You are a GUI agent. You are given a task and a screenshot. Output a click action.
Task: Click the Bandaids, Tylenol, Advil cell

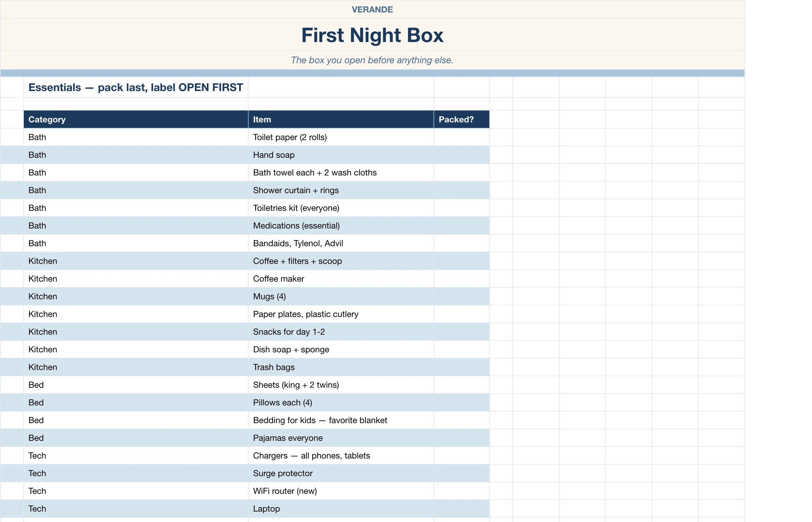(341, 243)
